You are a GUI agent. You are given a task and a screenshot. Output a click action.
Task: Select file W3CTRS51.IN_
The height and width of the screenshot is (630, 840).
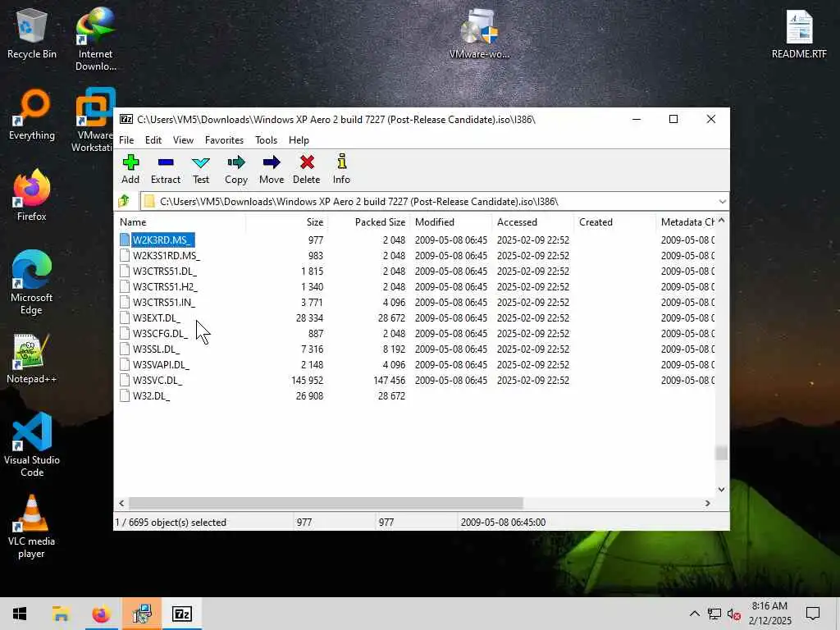point(163,302)
